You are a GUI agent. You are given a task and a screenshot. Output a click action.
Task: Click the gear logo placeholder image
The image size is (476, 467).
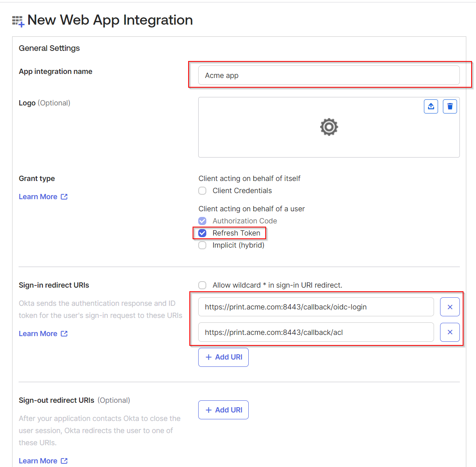[329, 127]
